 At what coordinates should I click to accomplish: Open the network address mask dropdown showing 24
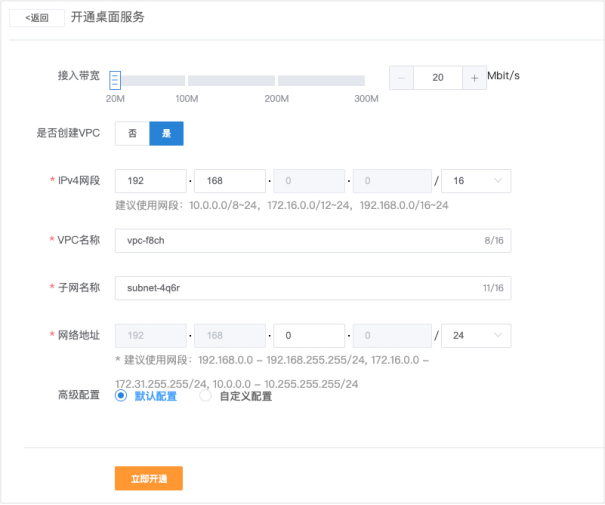point(476,336)
